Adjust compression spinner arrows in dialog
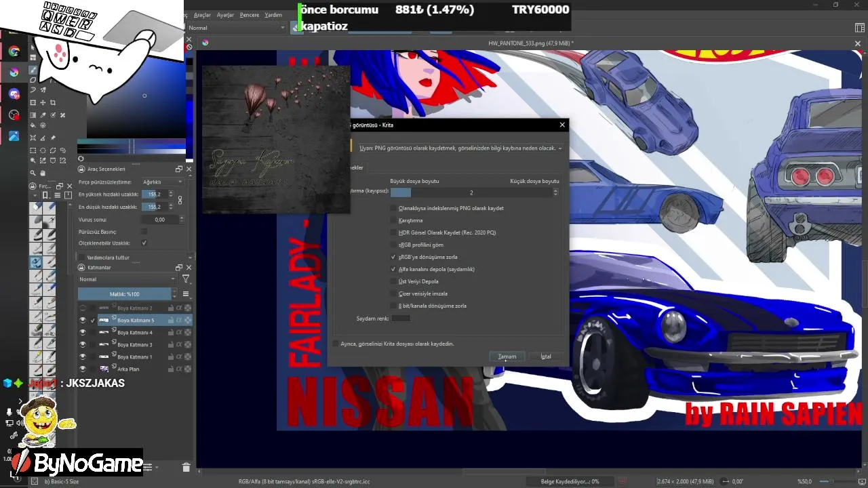The image size is (868, 488). tap(556, 192)
